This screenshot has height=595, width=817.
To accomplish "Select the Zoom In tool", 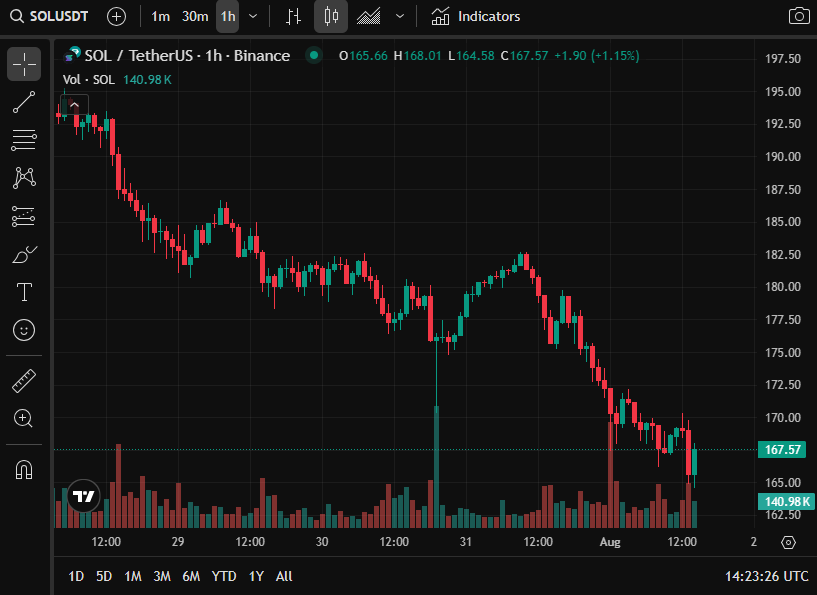I will pyautogui.click(x=24, y=418).
